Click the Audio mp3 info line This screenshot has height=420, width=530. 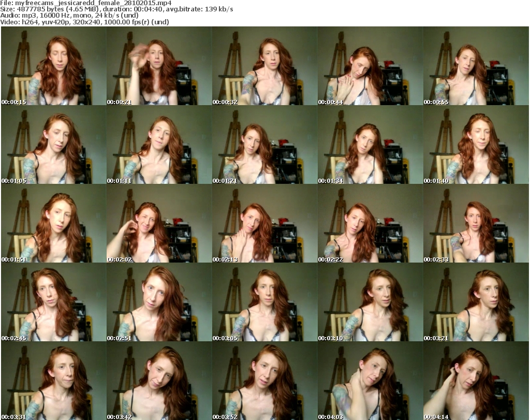[x=69, y=16]
